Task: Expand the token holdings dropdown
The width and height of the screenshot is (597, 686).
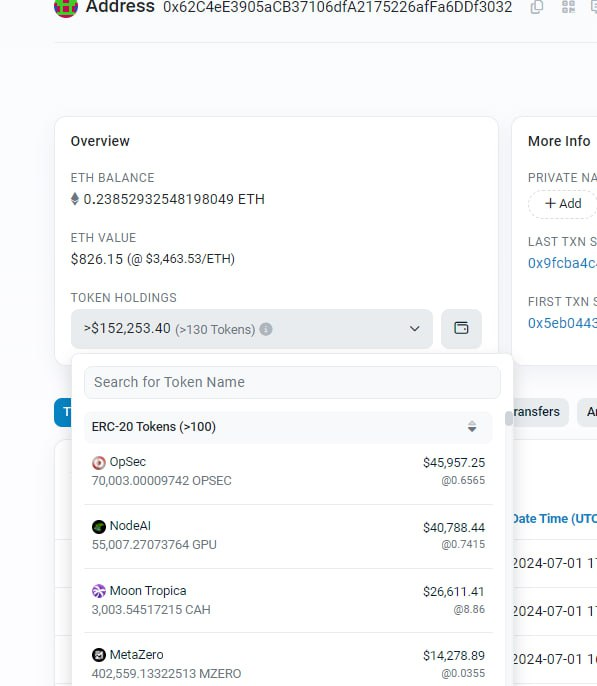Action: (x=252, y=329)
